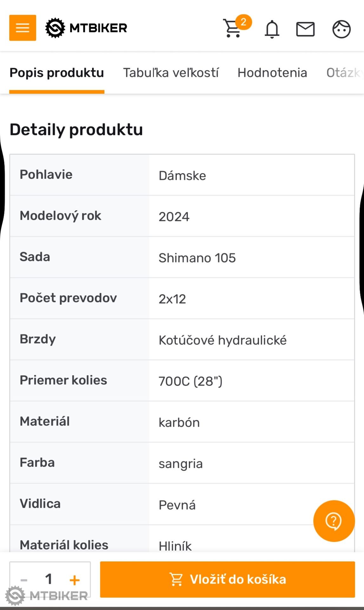
Task: Switch to Tabuľka veľkostí tab
Action: (171, 73)
